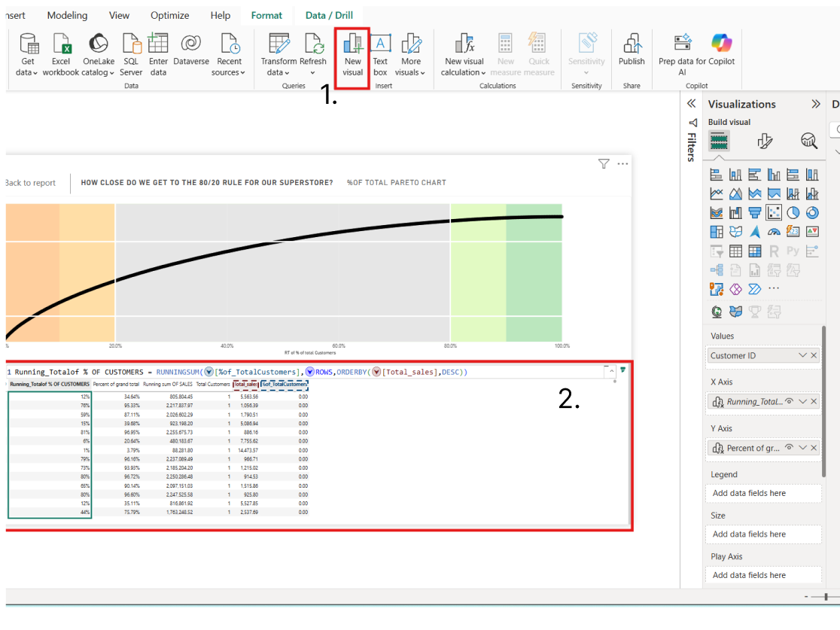Select the line chart visual
Screen dimensions: 840x630
click(717, 194)
